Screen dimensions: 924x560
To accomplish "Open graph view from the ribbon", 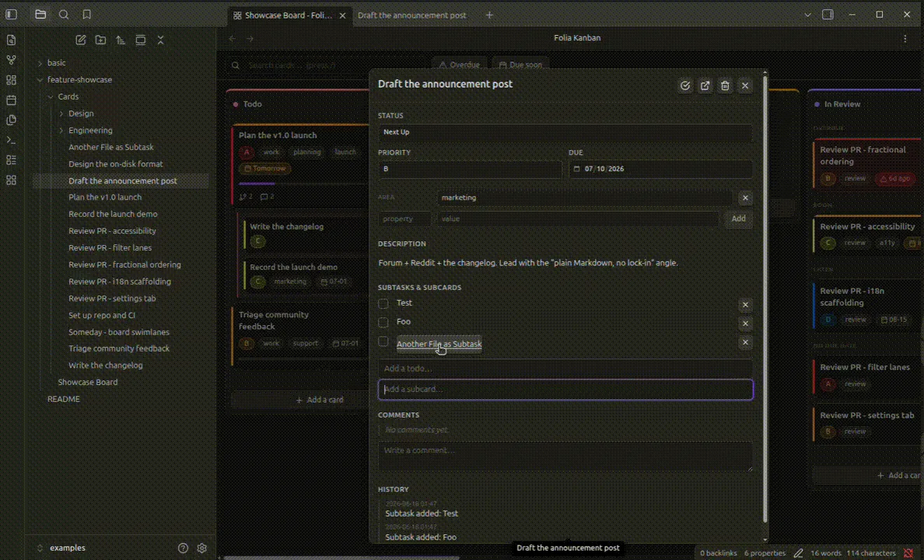I will point(11,60).
